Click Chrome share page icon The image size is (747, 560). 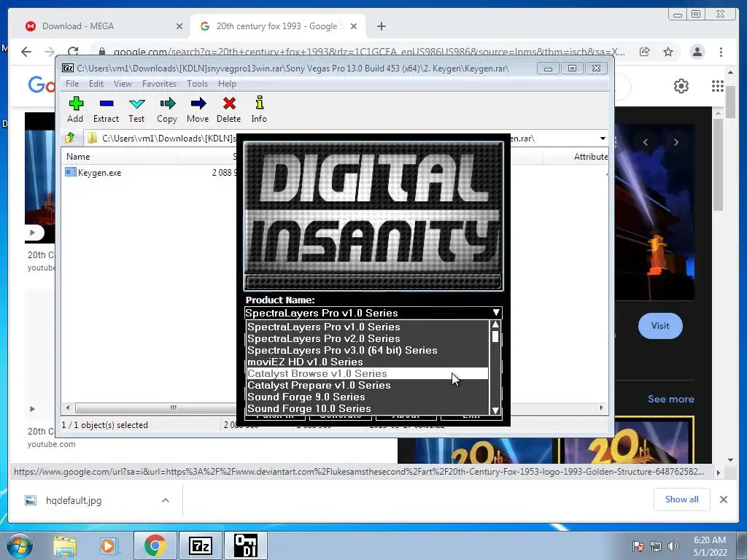tap(645, 52)
